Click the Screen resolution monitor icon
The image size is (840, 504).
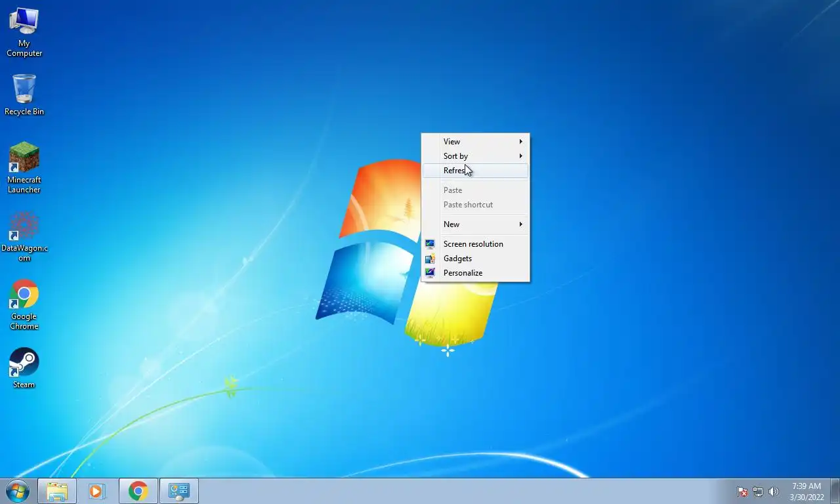pos(430,244)
